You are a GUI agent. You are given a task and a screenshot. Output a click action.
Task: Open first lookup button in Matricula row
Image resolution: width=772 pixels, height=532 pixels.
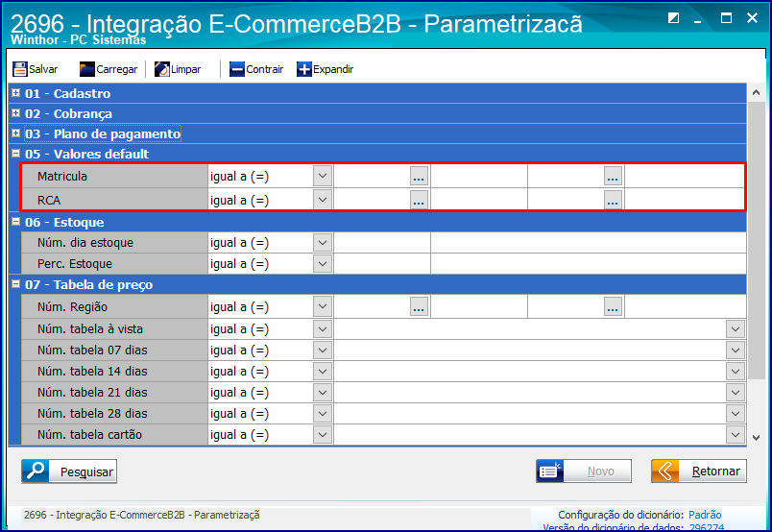419,177
